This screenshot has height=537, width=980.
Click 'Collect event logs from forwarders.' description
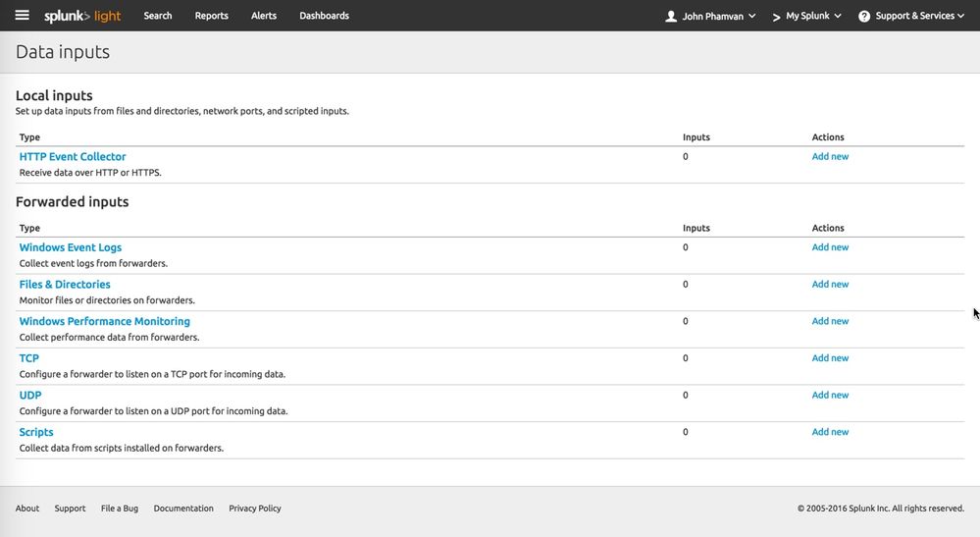tap(93, 264)
